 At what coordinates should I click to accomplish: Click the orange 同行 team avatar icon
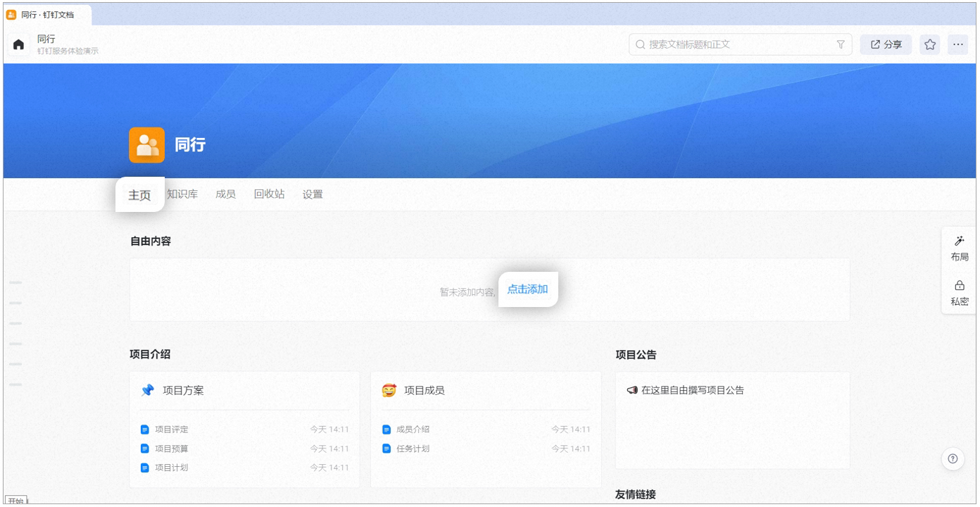coord(146,145)
